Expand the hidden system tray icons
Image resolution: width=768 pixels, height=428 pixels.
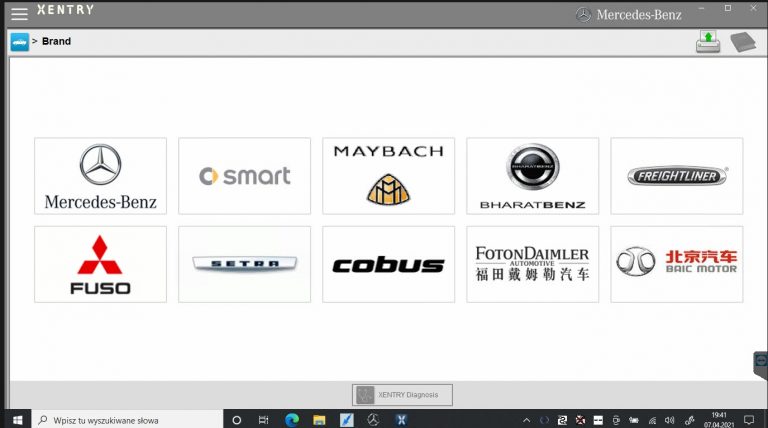527,420
